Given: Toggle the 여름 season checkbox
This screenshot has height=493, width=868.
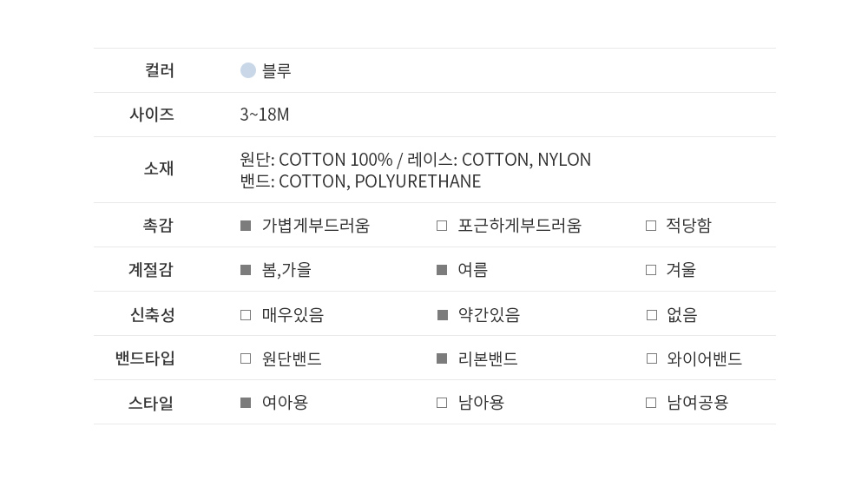Looking at the screenshot, I should tap(442, 270).
